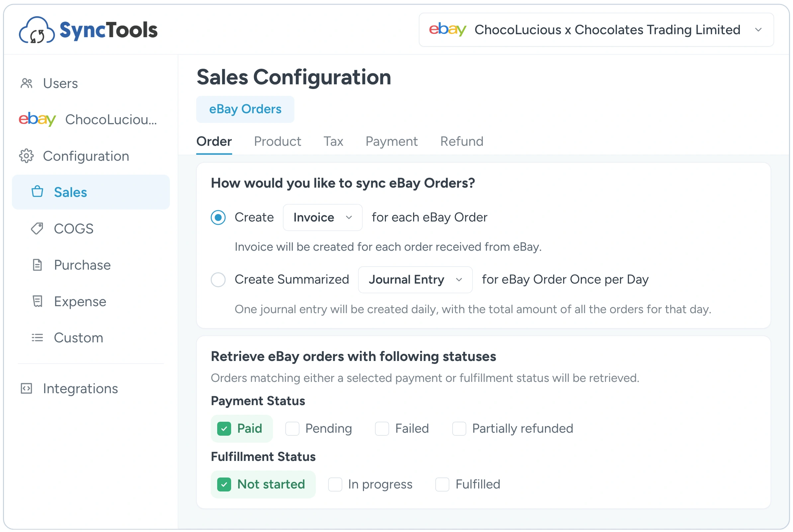Click the Custom list icon
The width and height of the screenshot is (793, 532).
tap(37, 337)
